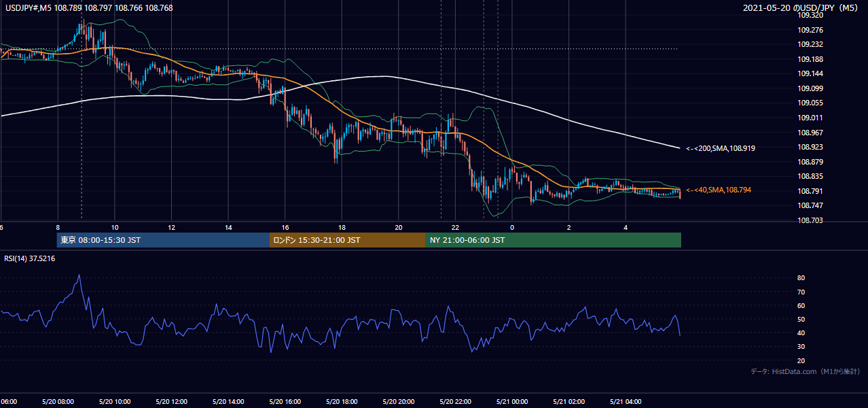Click price axis value 108.703
Viewport: 868px width, 408px height.
[810, 220]
